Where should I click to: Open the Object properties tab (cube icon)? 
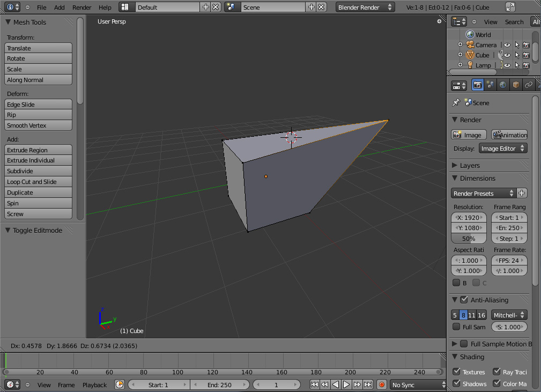point(516,85)
